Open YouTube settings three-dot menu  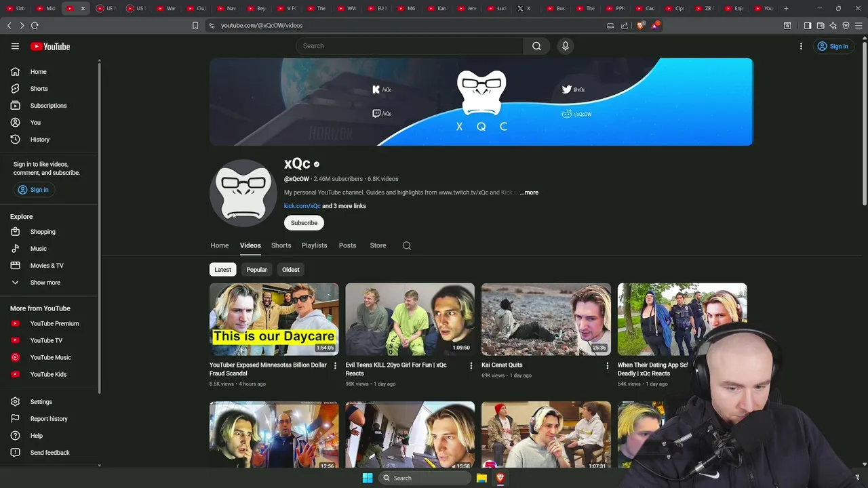click(801, 46)
